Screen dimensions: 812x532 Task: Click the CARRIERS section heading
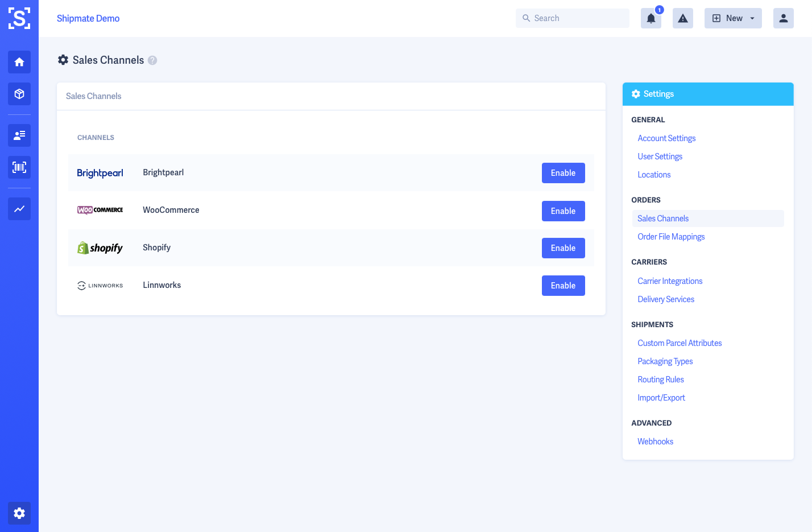click(x=649, y=262)
